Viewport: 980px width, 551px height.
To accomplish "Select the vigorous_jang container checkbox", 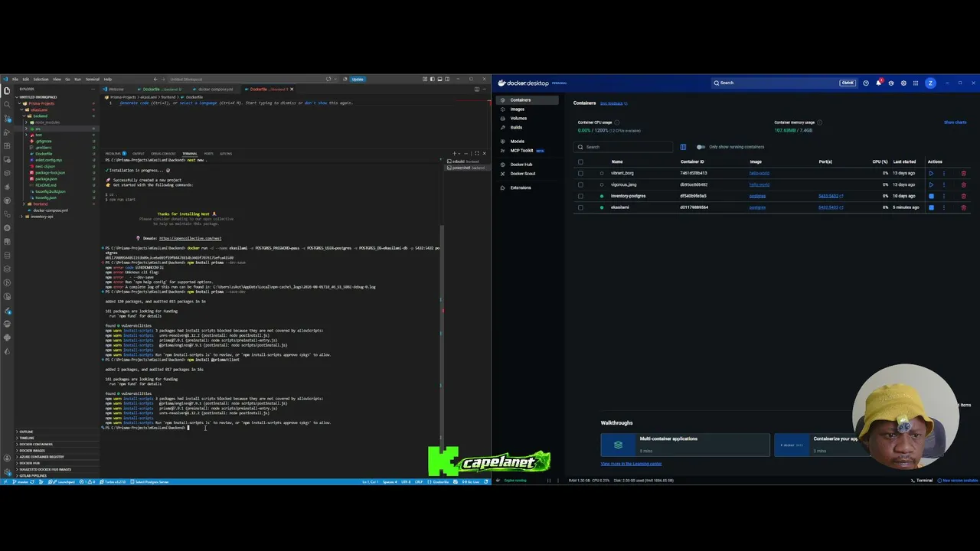I will tap(580, 184).
